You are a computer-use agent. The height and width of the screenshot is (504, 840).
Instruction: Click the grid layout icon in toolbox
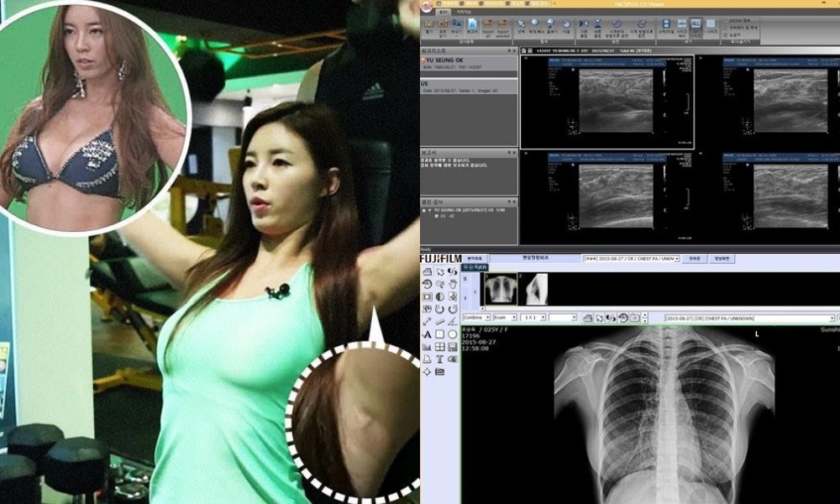pos(439,347)
